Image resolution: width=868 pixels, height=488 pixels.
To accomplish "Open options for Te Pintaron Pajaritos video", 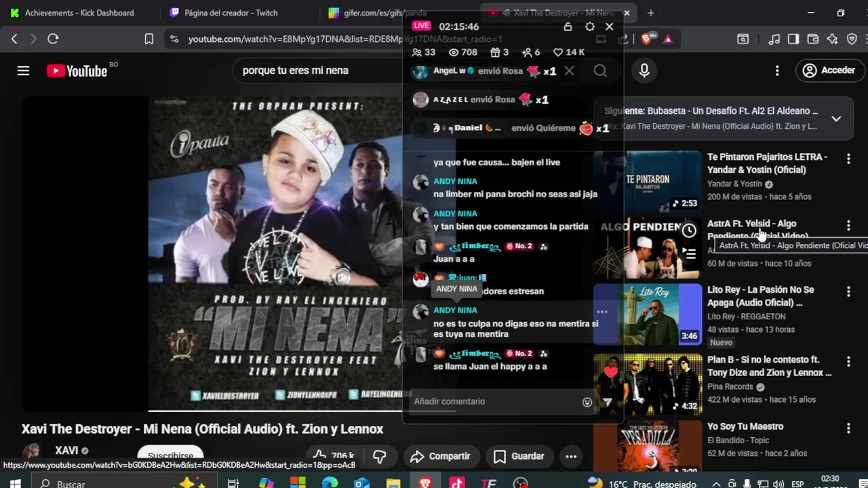I will click(848, 159).
